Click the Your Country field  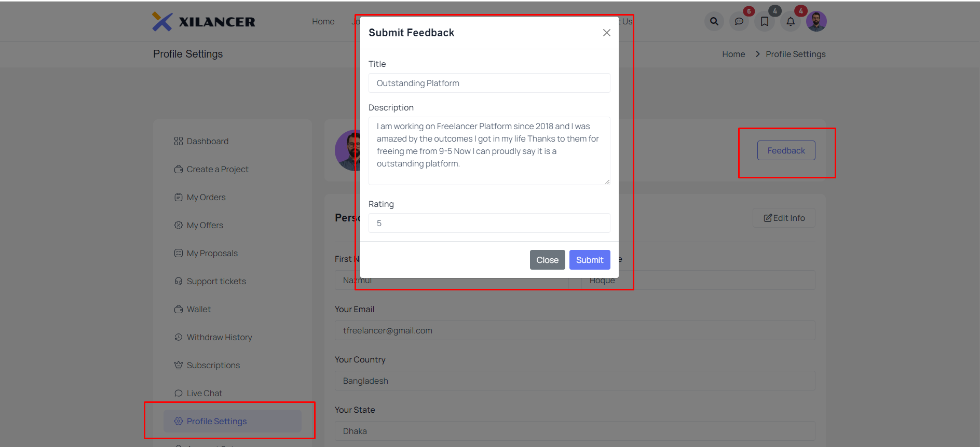click(x=575, y=381)
